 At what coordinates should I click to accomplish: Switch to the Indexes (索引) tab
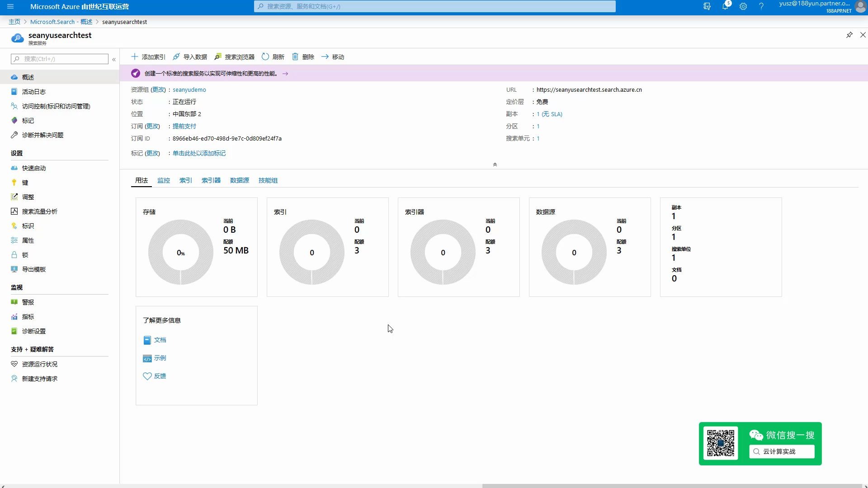[x=185, y=180]
